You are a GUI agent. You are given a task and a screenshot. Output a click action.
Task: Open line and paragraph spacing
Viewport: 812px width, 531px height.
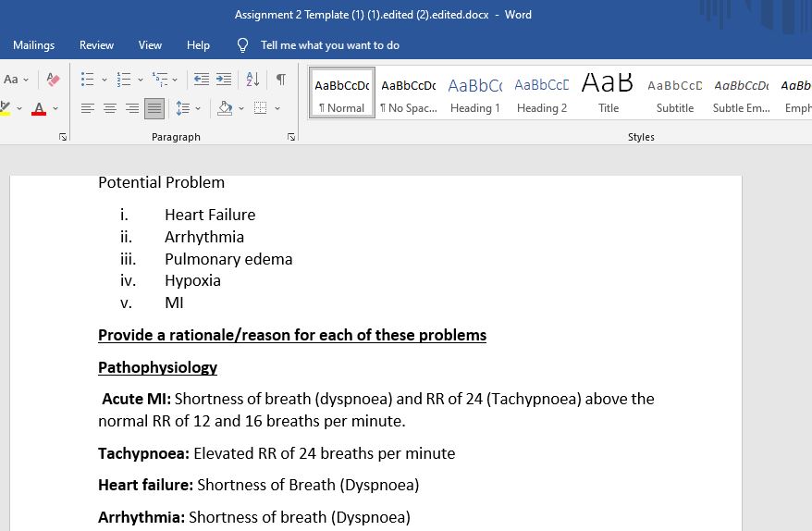[182, 108]
